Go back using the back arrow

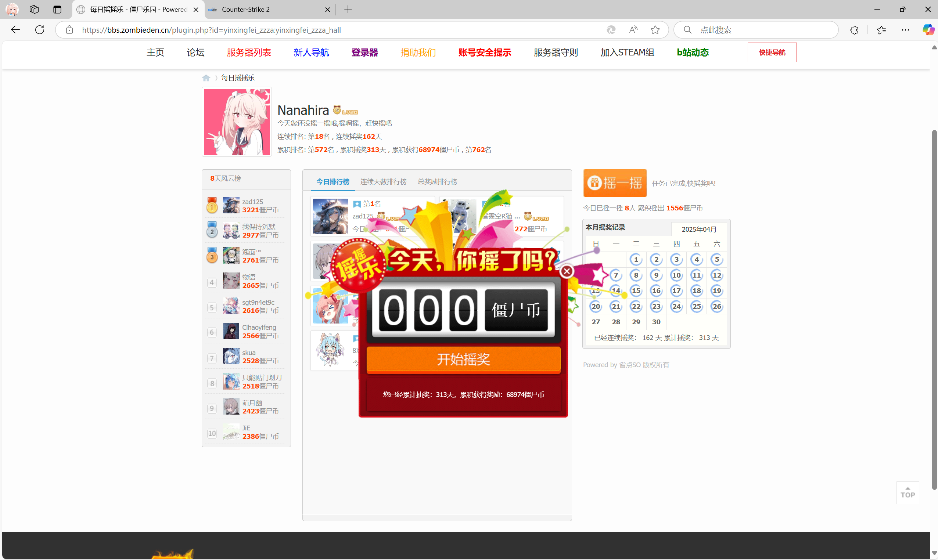(15, 30)
